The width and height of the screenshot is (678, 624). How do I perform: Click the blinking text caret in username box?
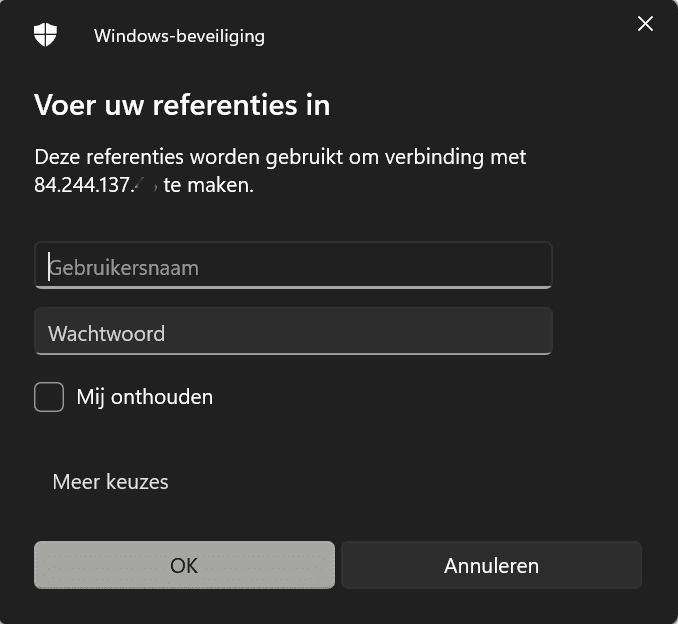pos(49,266)
